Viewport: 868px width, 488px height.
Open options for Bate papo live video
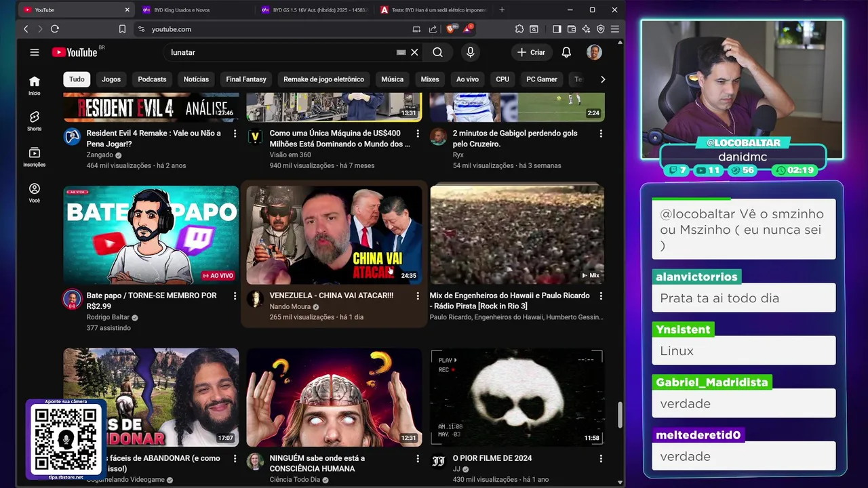tap(235, 296)
